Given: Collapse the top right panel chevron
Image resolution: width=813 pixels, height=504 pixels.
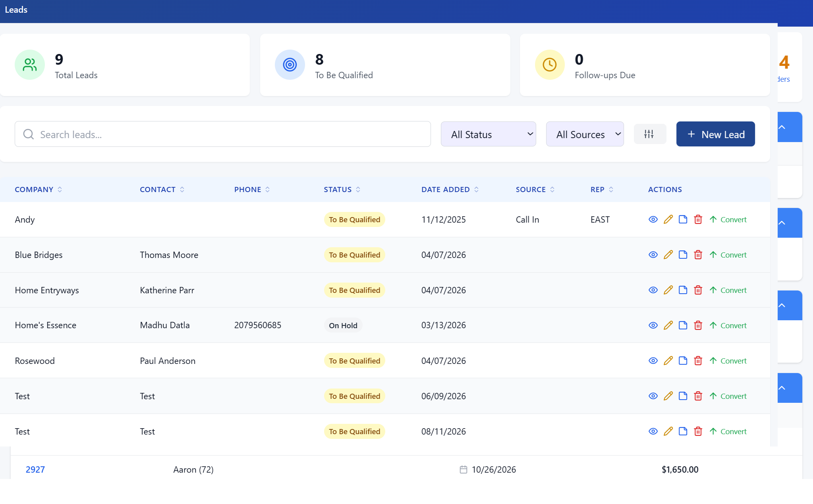Looking at the screenshot, I should tap(782, 127).
